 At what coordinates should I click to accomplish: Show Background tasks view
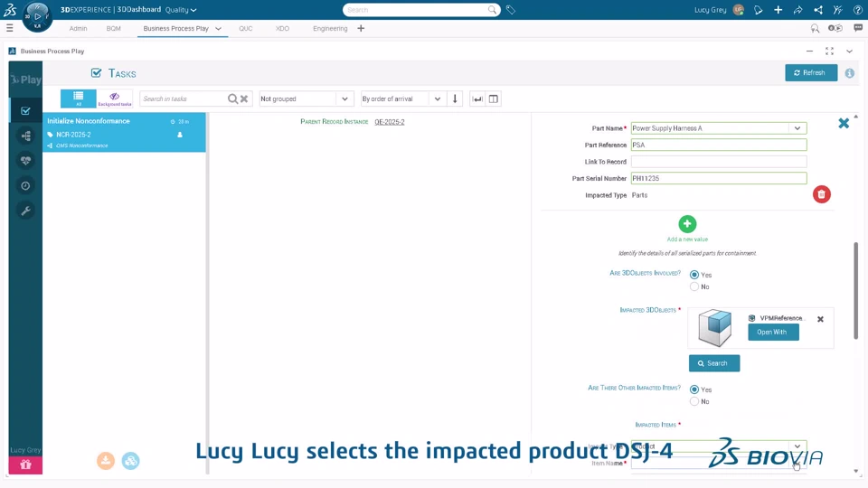pyautogui.click(x=115, y=99)
